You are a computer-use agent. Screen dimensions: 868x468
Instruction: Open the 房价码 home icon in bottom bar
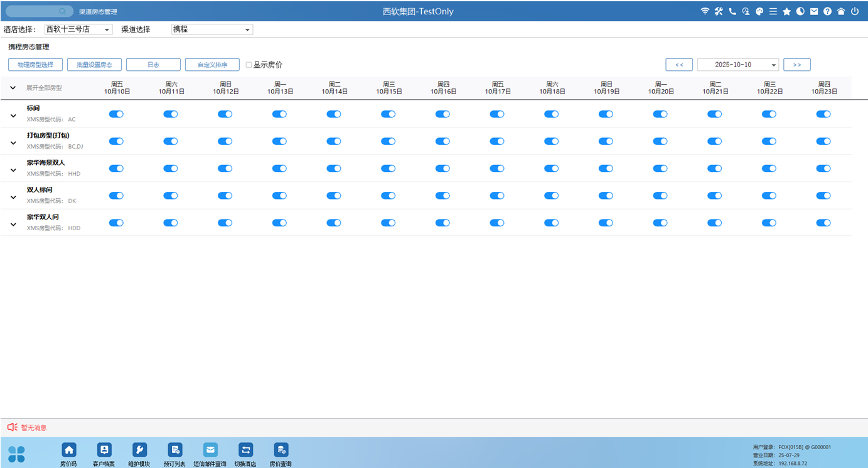(x=68, y=450)
